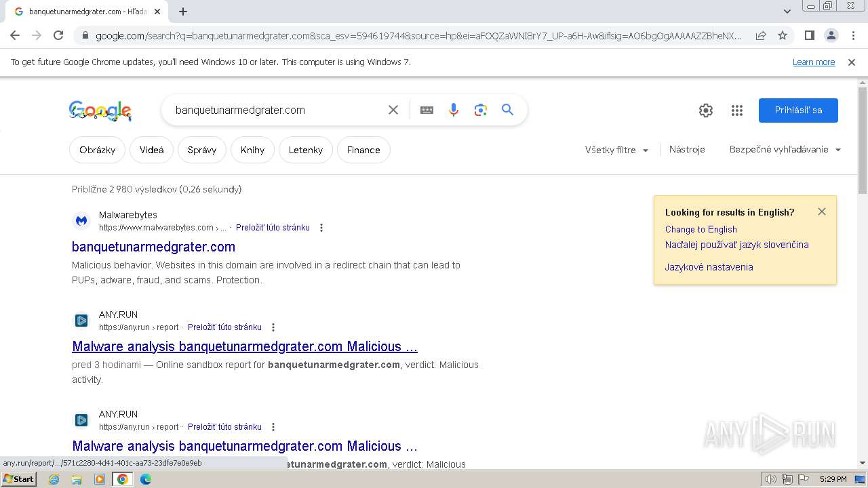Open a new tab
Image resolution: width=868 pixels, height=488 pixels.
(x=183, y=12)
